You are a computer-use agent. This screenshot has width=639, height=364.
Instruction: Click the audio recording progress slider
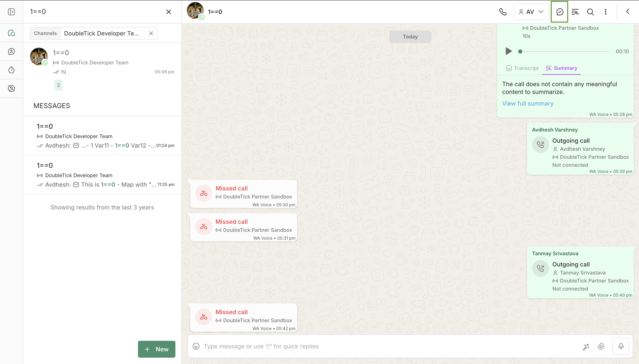tap(564, 52)
